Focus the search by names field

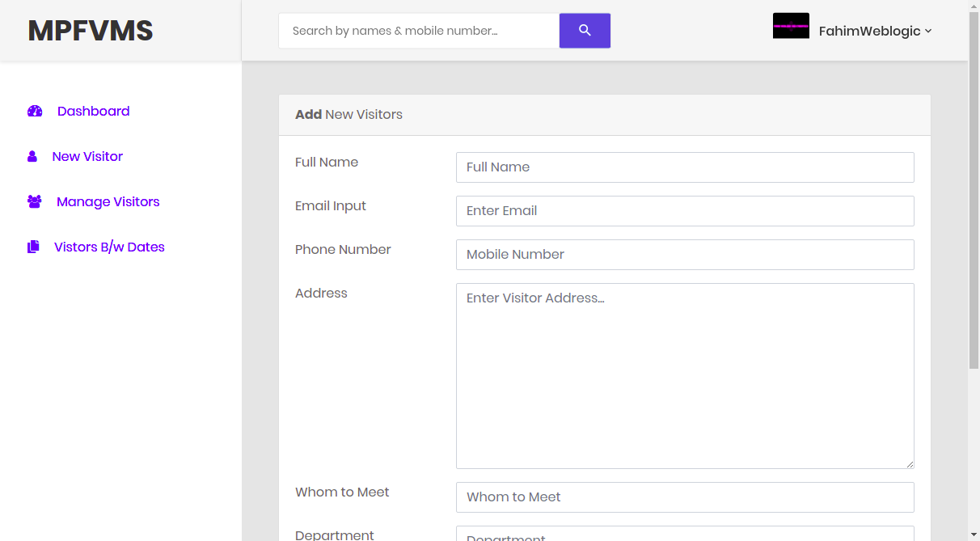[x=420, y=31]
